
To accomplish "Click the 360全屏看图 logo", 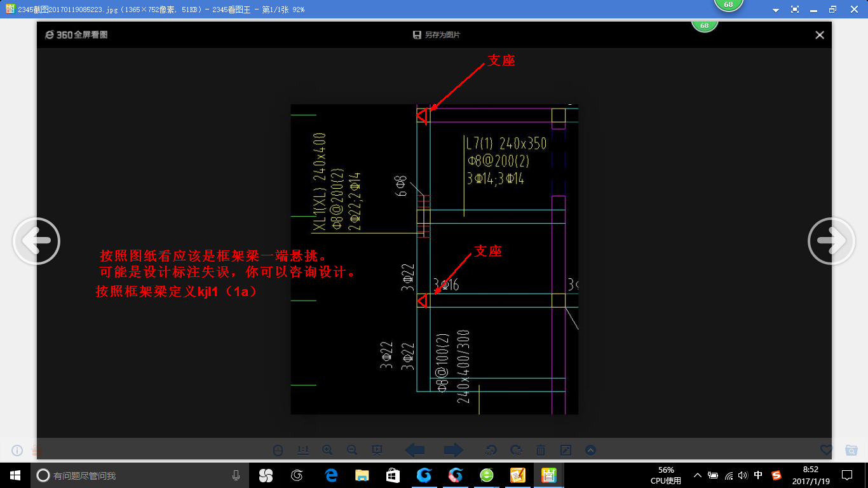I will click(x=76, y=35).
